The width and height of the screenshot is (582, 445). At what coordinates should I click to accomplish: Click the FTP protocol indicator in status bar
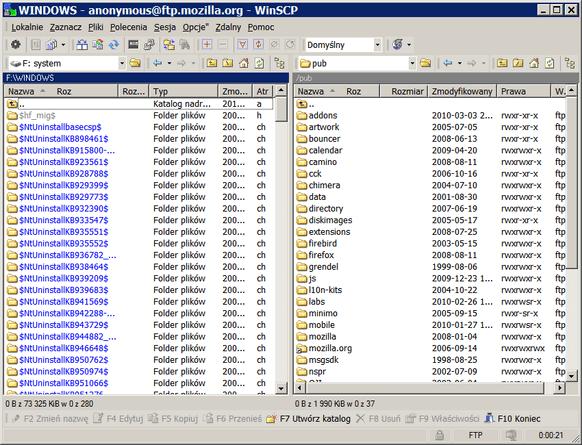pos(475,435)
